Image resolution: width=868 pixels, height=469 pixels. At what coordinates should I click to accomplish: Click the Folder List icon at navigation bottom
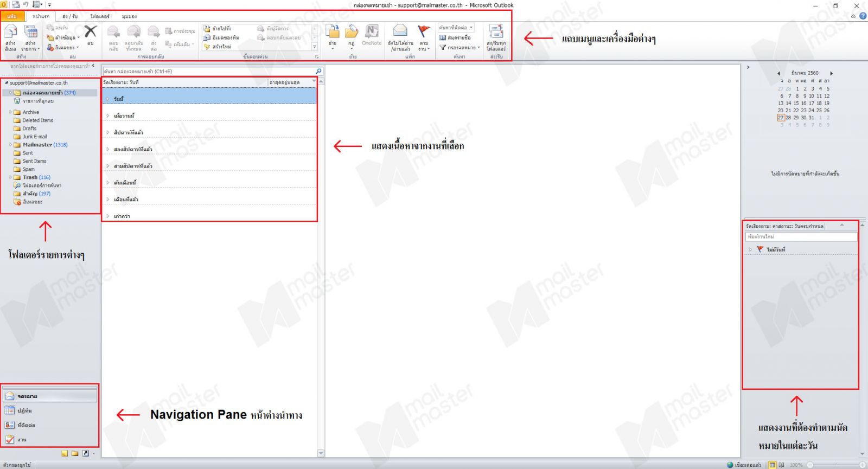point(75,453)
